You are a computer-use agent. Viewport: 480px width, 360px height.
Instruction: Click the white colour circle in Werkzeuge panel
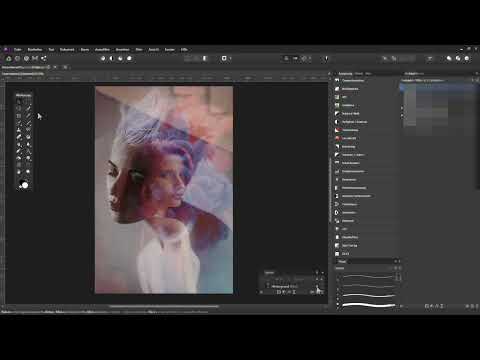25,185
